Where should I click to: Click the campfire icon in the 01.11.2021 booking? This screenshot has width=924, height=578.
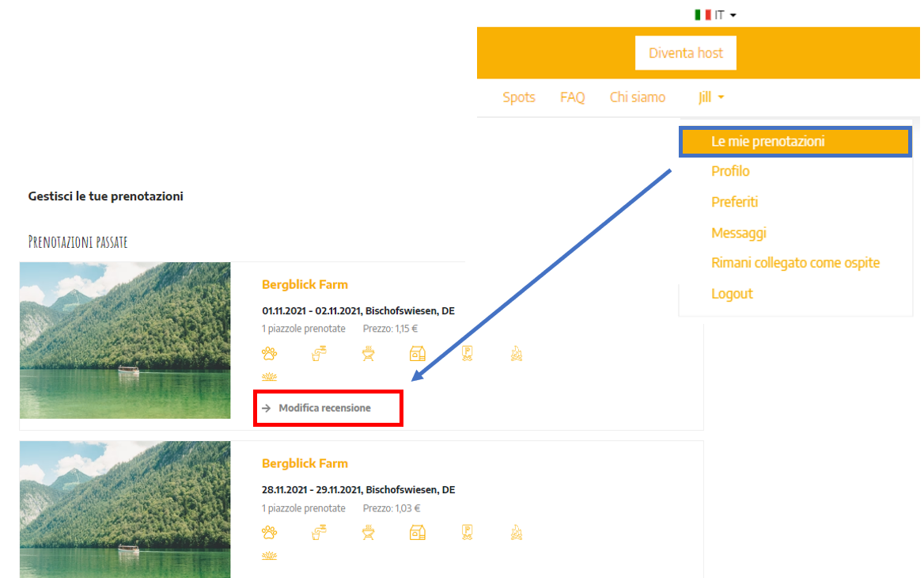point(517,353)
